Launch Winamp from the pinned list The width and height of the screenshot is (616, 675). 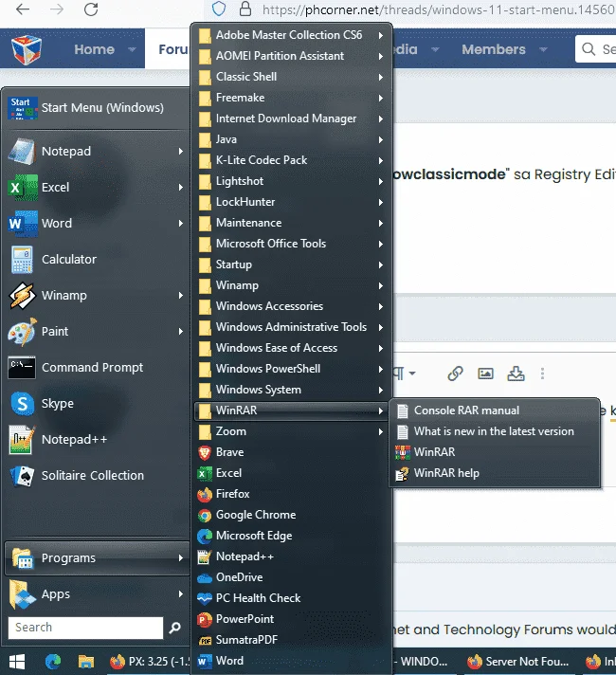(97, 296)
